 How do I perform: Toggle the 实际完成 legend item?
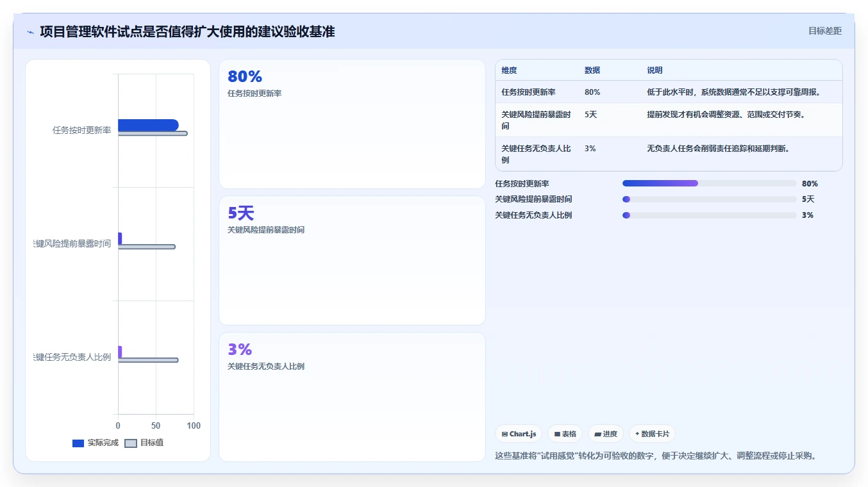pos(96,443)
